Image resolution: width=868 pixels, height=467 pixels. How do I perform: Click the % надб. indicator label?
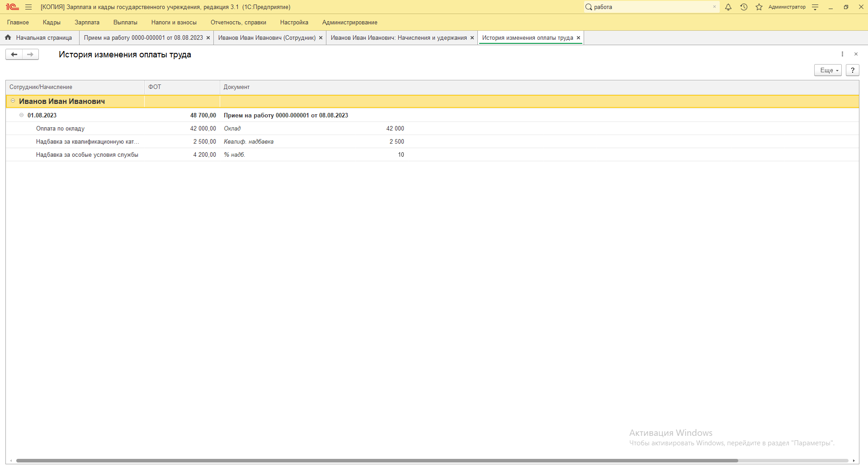[234, 155]
